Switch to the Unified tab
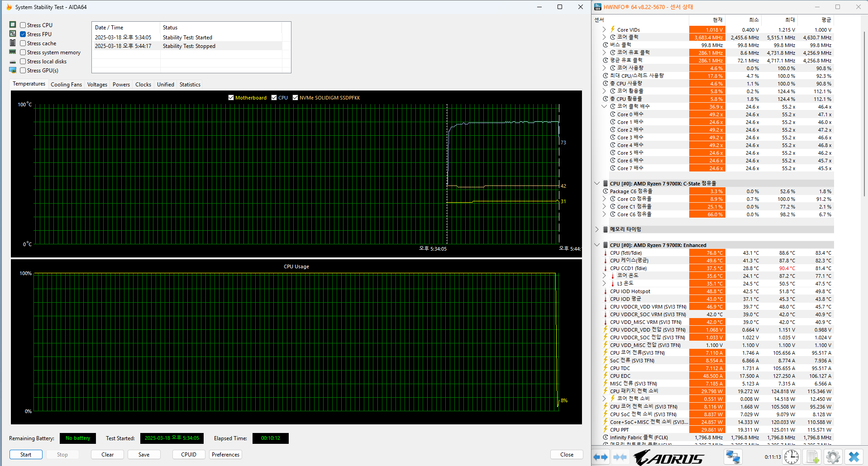868x466 pixels. [x=166, y=85]
